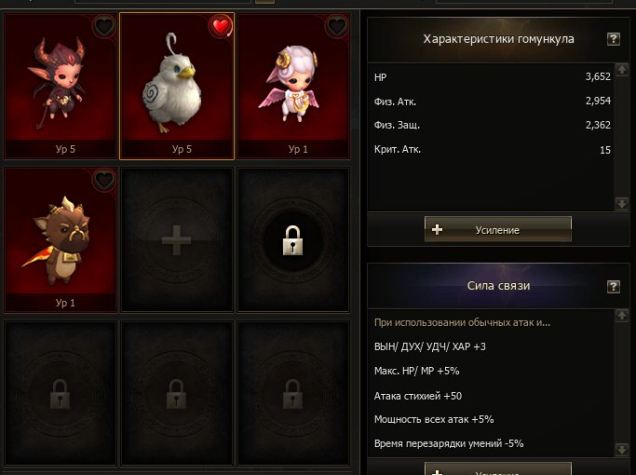Open help for Характеристики гомункула
The width and height of the screenshot is (636, 475).
(613, 39)
